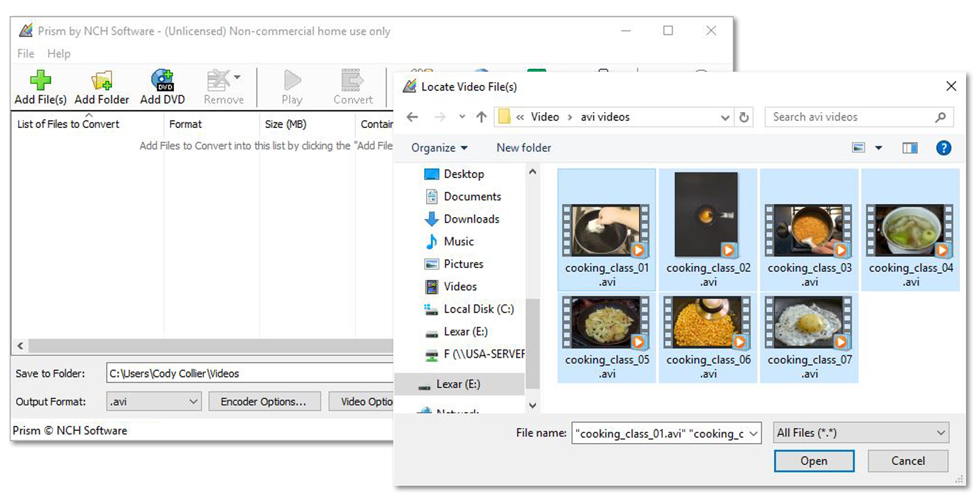Click the Open button to load videos

coord(814,461)
